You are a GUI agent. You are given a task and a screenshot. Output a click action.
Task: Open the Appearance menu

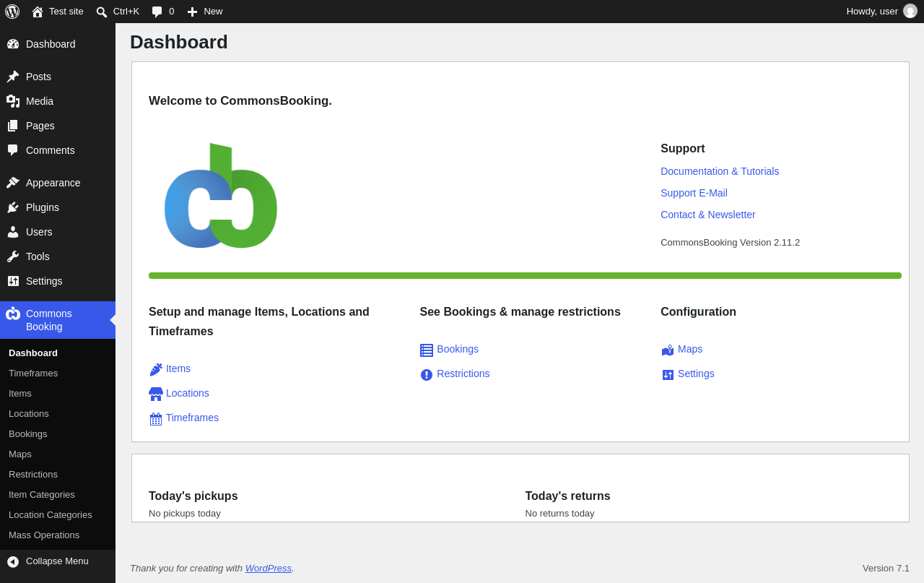tap(58, 183)
